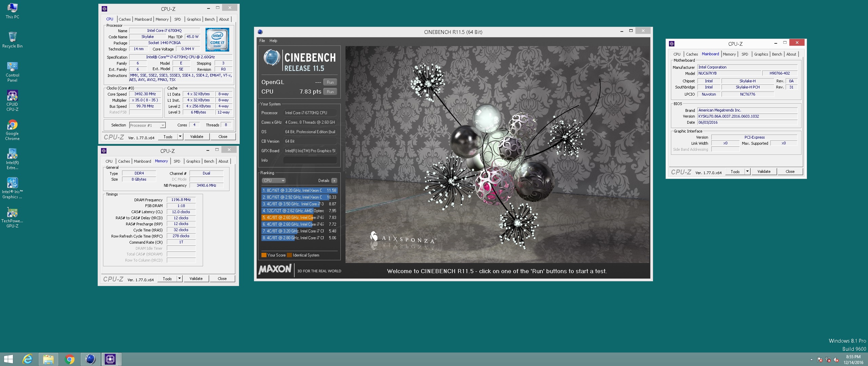The width and height of the screenshot is (868, 366).
Task: Click Validate in the top-left CPU-Z window
Action: click(197, 137)
